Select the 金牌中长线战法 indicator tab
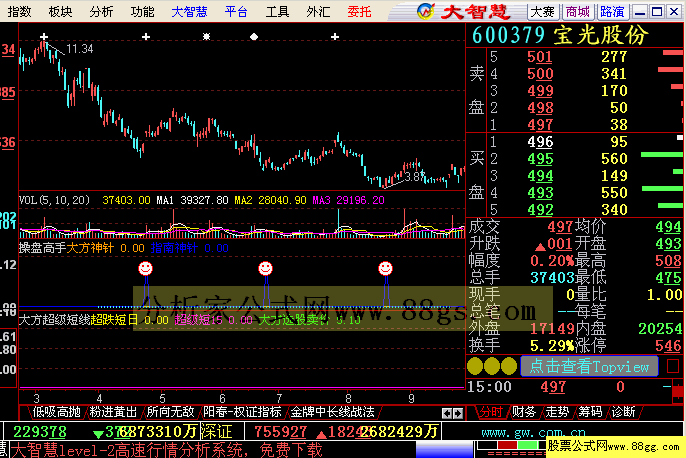 [332, 412]
